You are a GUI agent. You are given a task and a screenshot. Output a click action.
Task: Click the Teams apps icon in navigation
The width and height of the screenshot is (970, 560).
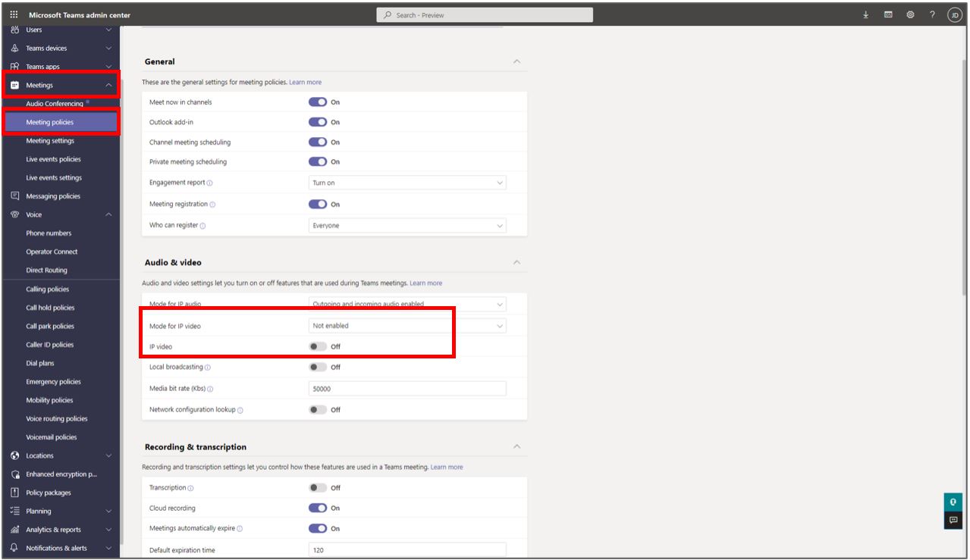click(14, 66)
